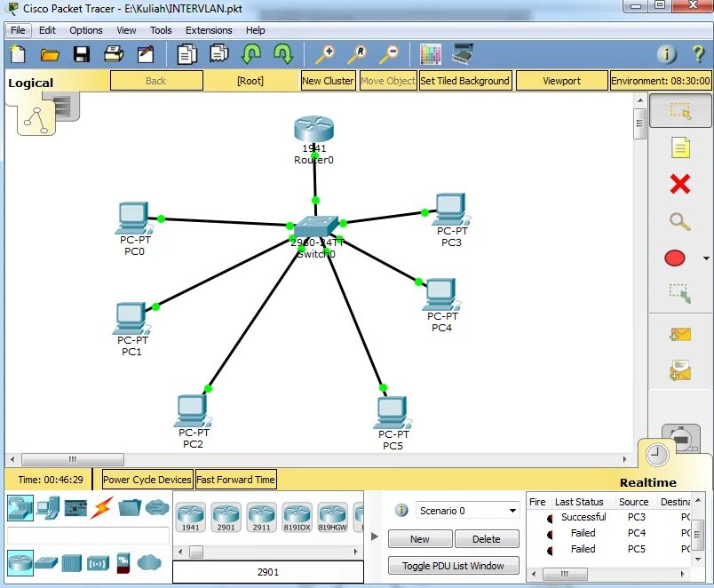Pick the 2911 router model
The height and width of the screenshot is (588, 714).
pyautogui.click(x=261, y=517)
